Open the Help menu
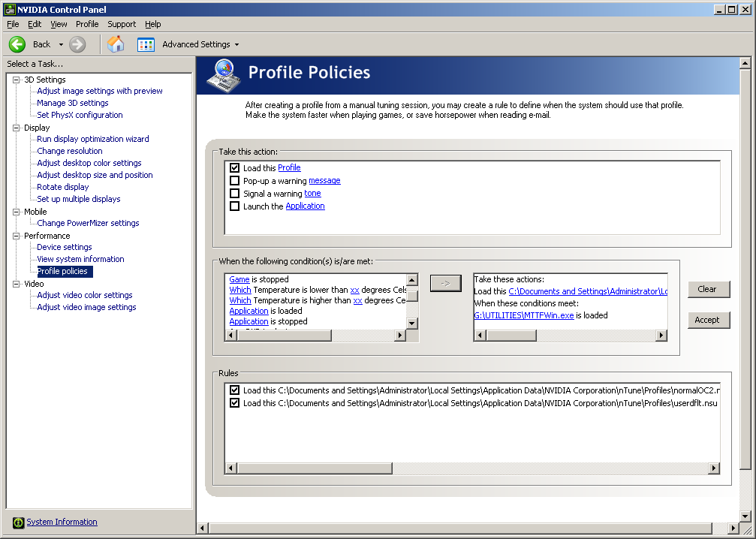This screenshot has height=539, width=756. click(153, 24)
